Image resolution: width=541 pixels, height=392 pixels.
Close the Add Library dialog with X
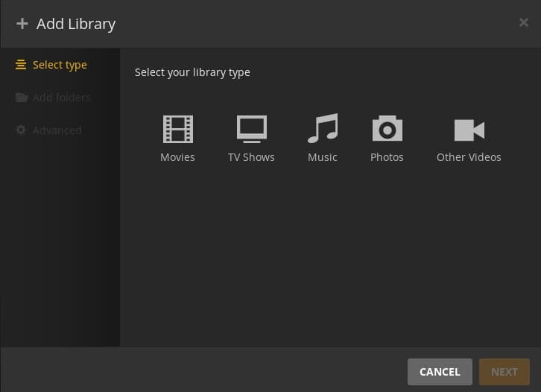(524, 22)
